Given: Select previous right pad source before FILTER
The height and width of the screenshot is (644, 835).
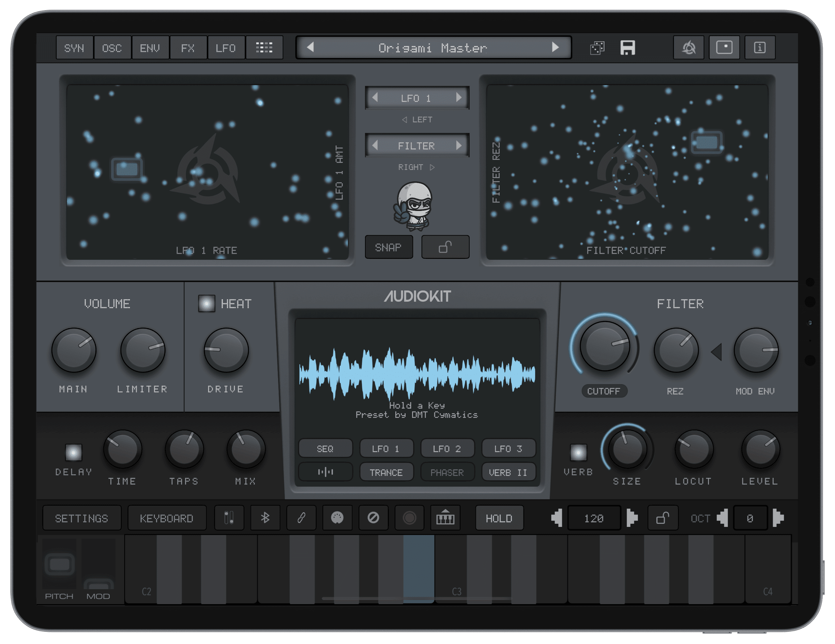Looking at the screenshot, I should (375, 145).
